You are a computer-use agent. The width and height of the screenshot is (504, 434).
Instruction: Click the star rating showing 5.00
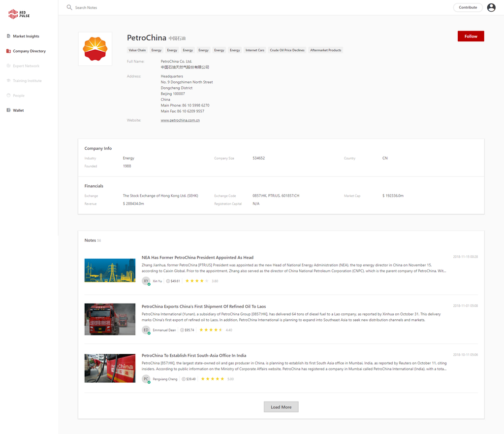point(213,379)
